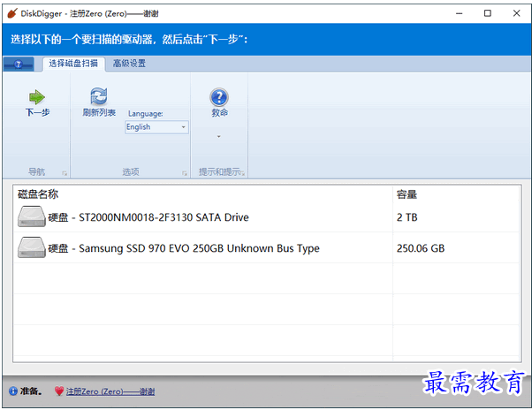
Task: Open the 选项 group dialog launcher
Action: [x=185, y=173]
